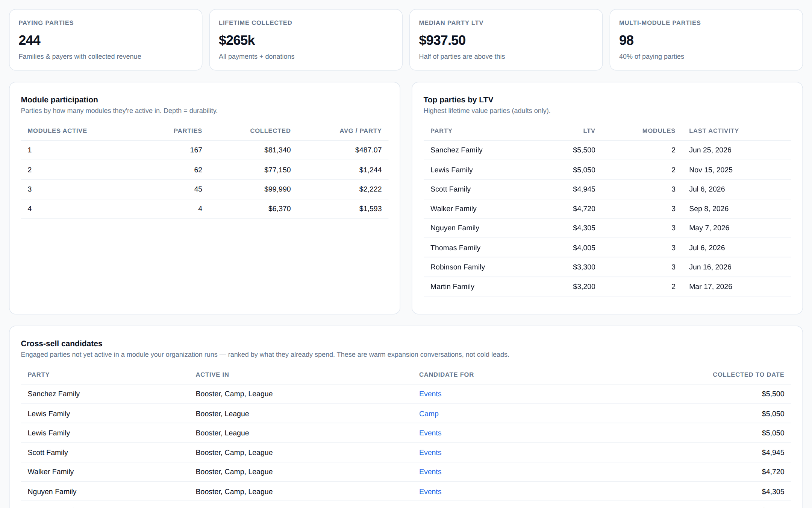Click $4,305 collected to date value
Viewport: 812px width, 508px height.
point(773,491)
